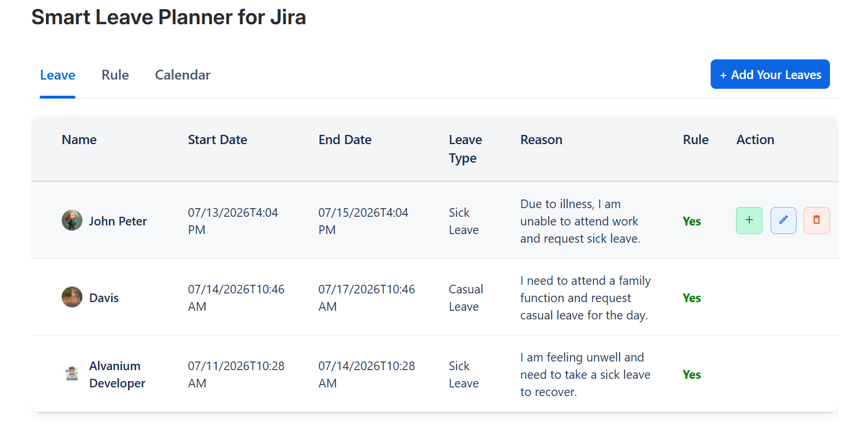This screenshot has width=868, height=437.
Task: Click start date 07/13/2026T4:04 PM
Action: click(233, 221)
